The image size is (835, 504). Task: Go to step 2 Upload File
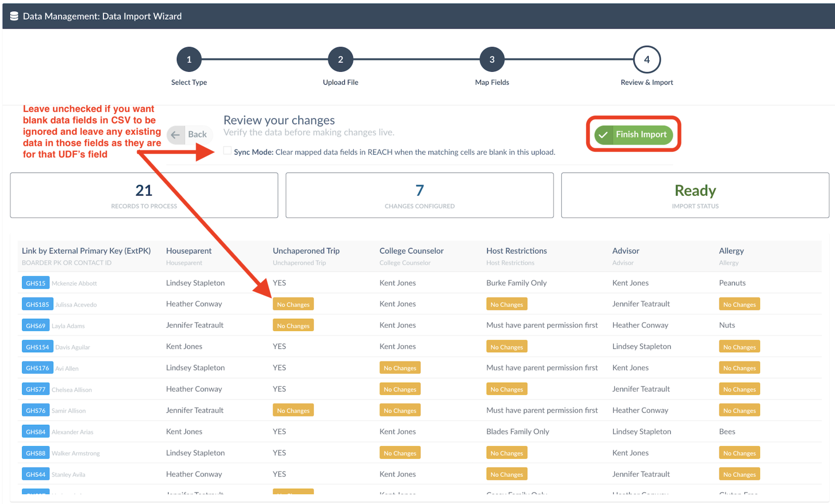pos(341,59)
